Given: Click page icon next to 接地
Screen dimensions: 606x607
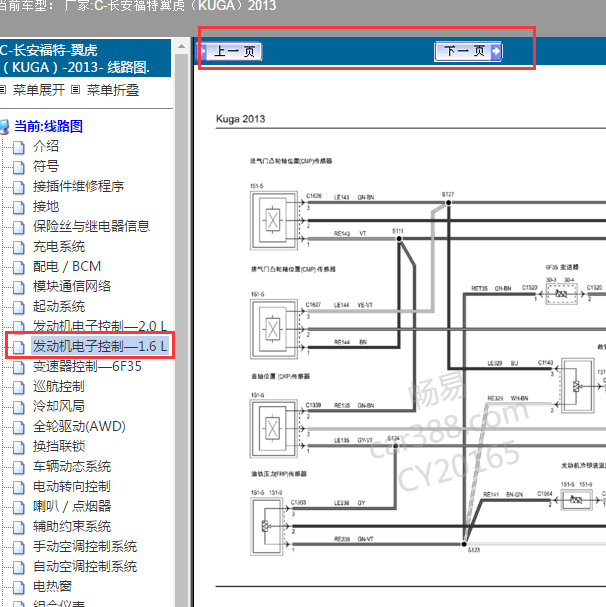Looking at the screenshot, I should (x=18, y=208).
